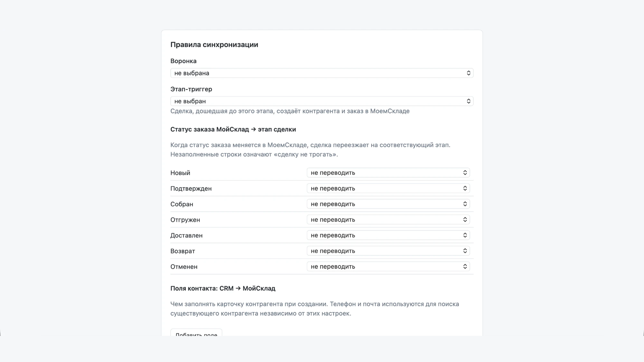Click the Возврат status label
The width and height of the screenshot is (644, 362).
[x=182, y=251]
